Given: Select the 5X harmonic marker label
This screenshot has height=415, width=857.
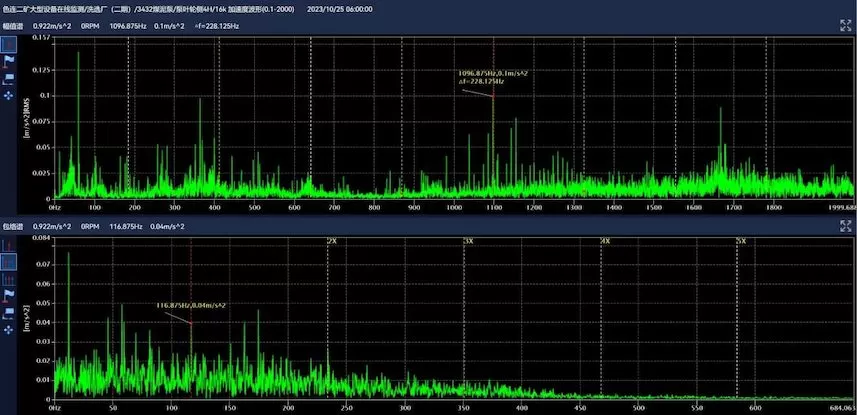Looking at the screenshot, I should [x=741, y=242].
